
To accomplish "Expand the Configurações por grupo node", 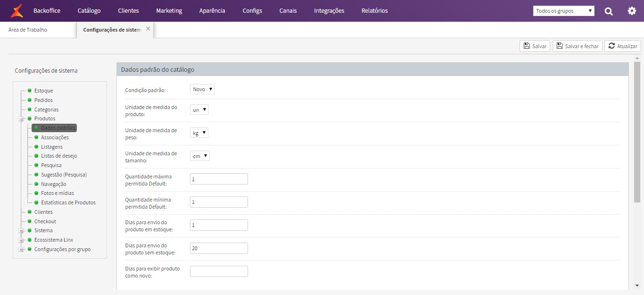I will (21, 250).
